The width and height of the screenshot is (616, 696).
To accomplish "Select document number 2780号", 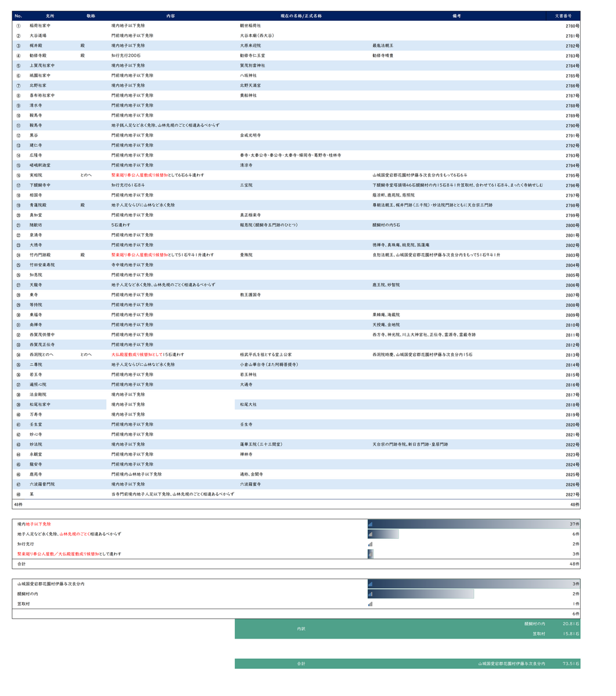I will (x=572, y=26).
